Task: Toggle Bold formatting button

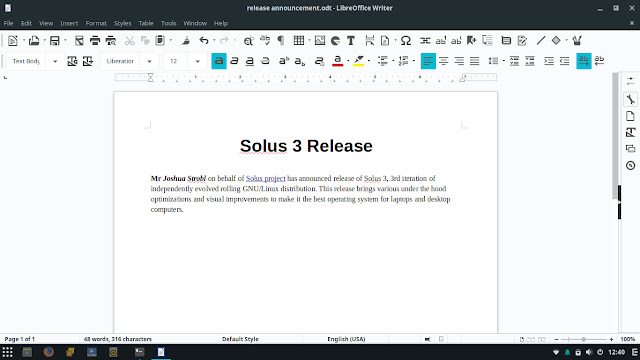Action: click(x=219, y=61)
